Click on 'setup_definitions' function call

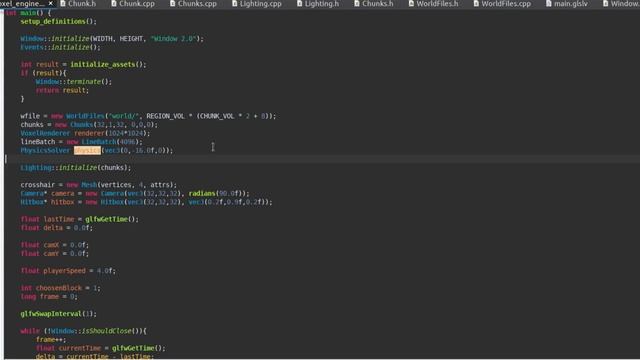coord(53,21)
